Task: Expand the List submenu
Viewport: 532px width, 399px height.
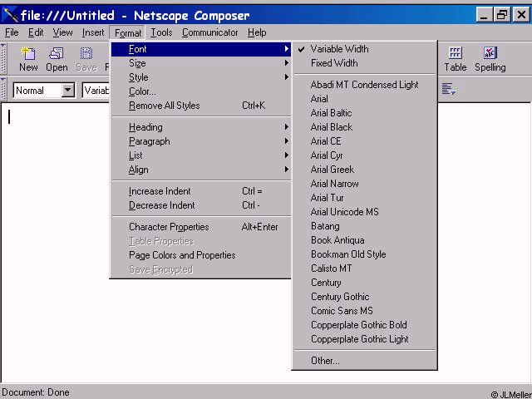Action: click(201, 155)
